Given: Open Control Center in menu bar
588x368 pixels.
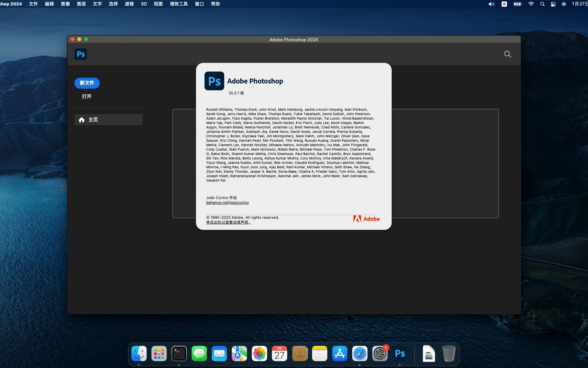Looking at the screenshot, I should coord(553,4).
